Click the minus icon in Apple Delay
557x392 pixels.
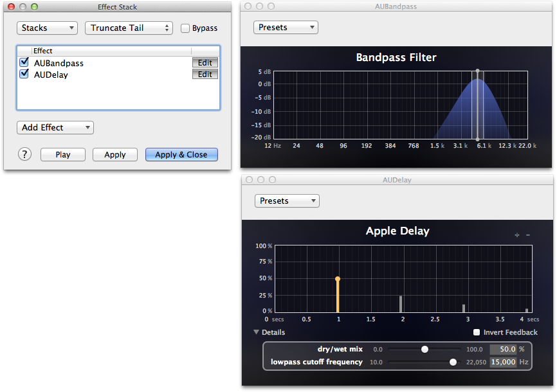click(528, 235)
